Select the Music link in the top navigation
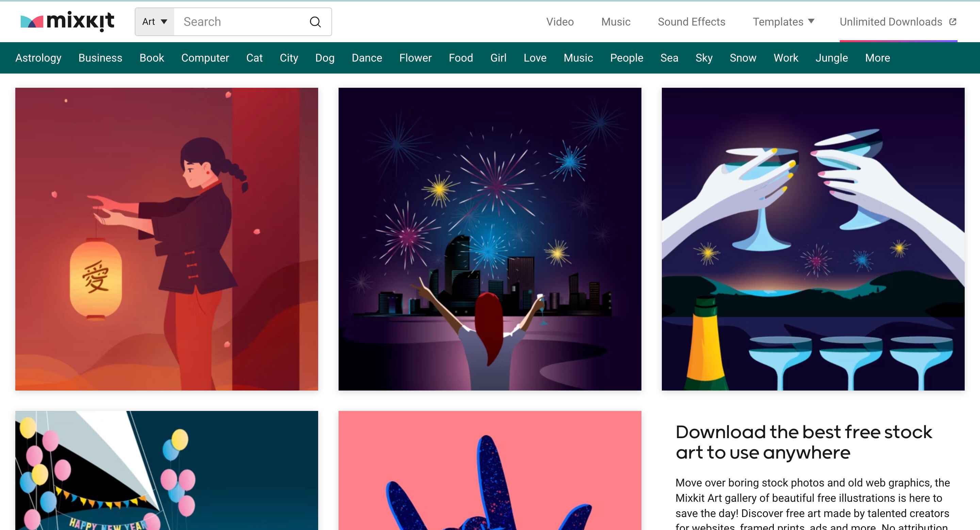The height and width of the screenshot is (530, 980). tap(616, 22)
